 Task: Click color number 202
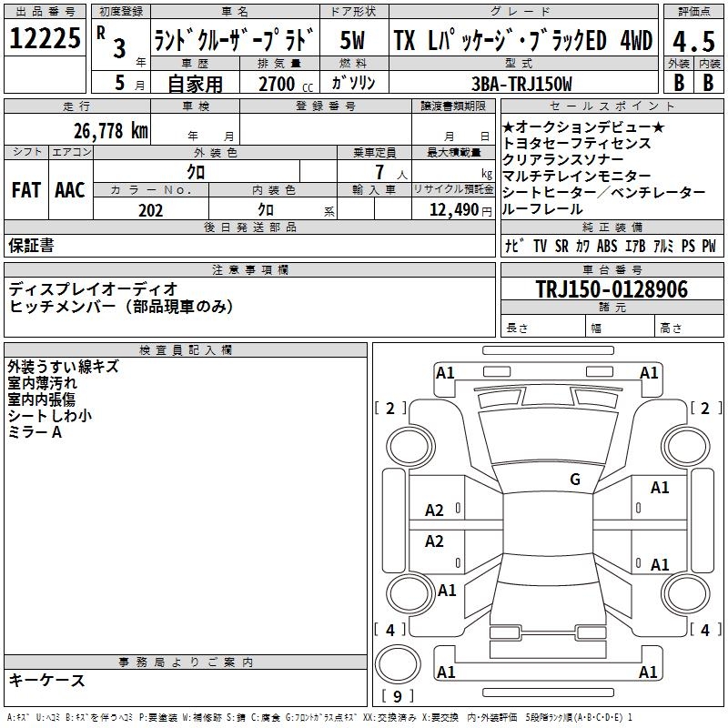150,210
